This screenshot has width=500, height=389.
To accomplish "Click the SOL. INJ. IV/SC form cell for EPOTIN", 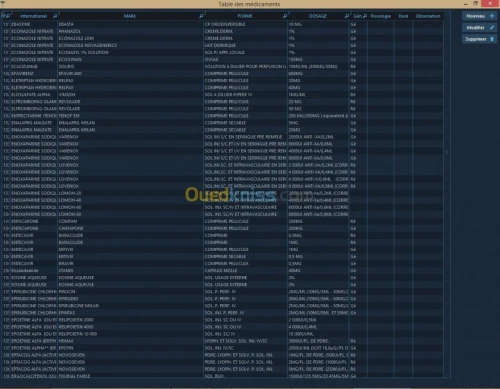I will tap(245, 348).
